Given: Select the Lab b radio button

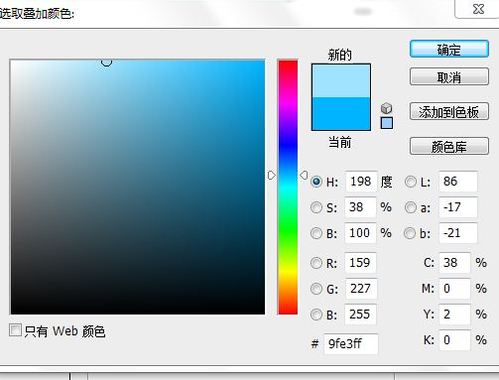Looking at the screenshot, I should (x=410, y=233).
